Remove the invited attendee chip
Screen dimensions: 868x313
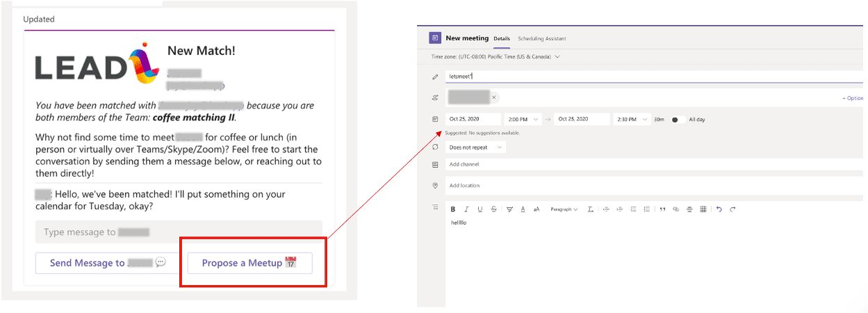[x=494, y=97]
